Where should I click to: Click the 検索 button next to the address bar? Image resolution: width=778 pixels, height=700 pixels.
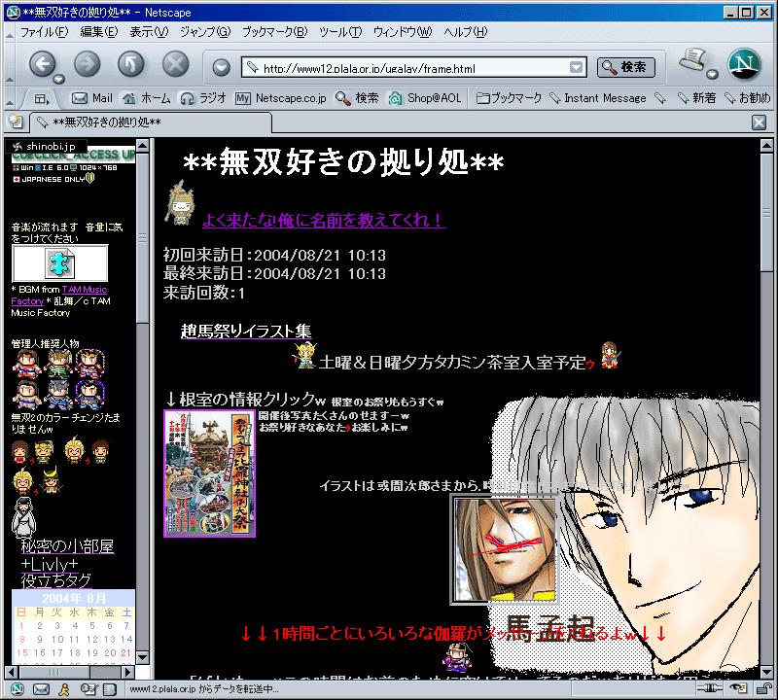tap(626, 67)
